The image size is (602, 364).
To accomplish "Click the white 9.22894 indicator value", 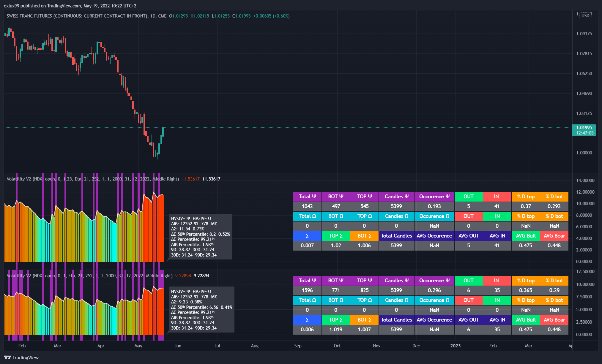I will [201, 276].
